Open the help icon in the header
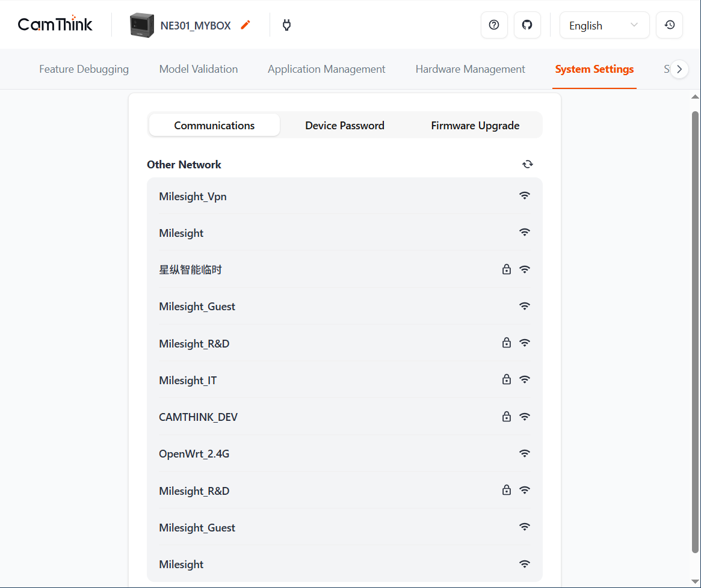 tap(494, 25)
